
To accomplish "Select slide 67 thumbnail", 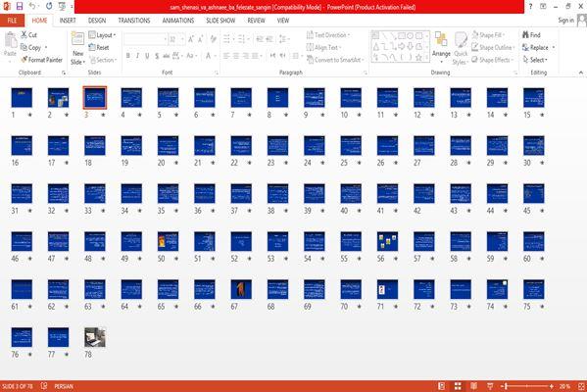I will tap(241, 289).
